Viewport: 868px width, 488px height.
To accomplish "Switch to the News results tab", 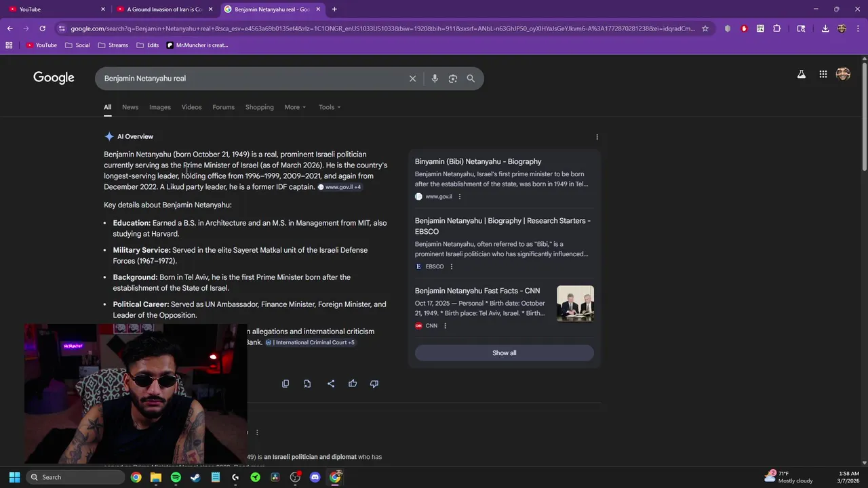I will pos(130,107).
